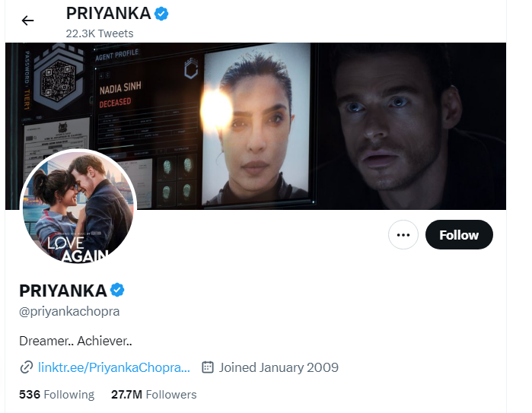The height and width of the screenshot is (413, 532).
Task: View the 536 Following list
Action: pos(56,394)
